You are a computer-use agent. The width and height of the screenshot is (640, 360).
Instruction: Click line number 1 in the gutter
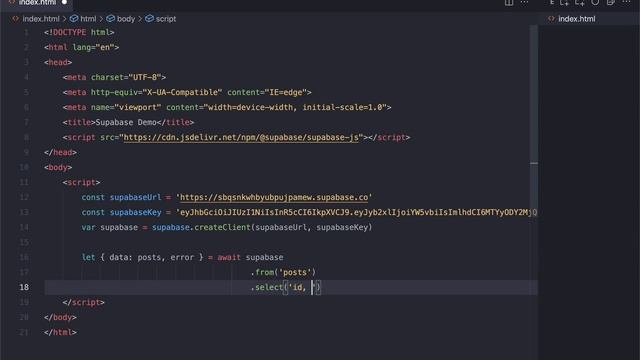[26, 33]
